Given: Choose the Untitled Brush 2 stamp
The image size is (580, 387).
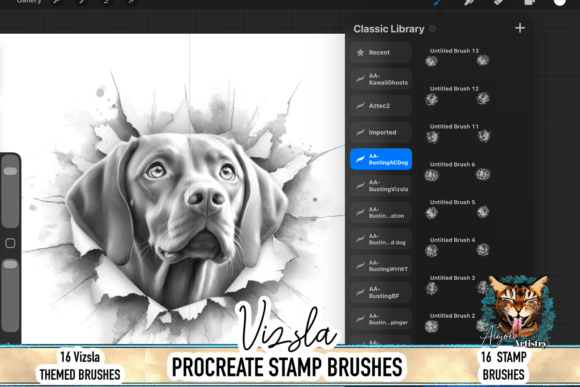Looking at the screenshot, I should coord(458,322).
